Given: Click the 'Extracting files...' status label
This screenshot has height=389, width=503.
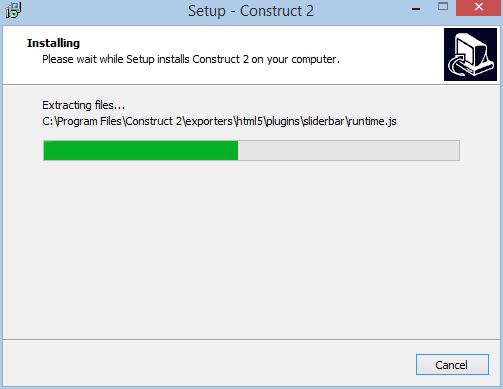Looking at the screenshot, I should click(x=83, y=105).
